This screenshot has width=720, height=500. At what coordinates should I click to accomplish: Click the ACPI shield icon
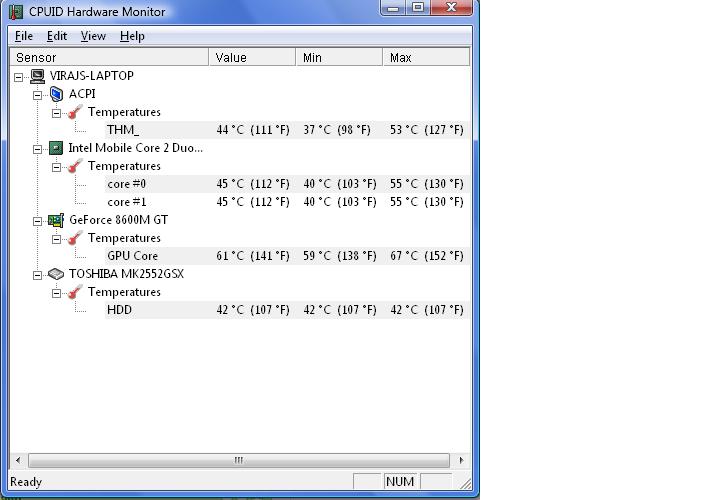[x=56, y=94]
